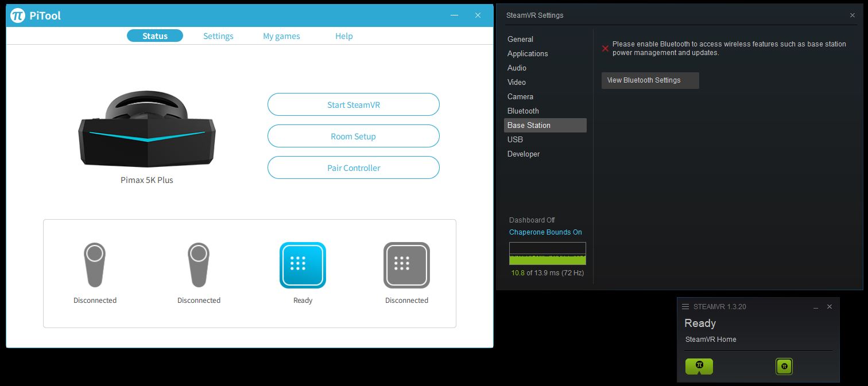This screenshot has width=868, height=386.
Task: Click View Bluetooth Settings button
Action: coord(650,80)
